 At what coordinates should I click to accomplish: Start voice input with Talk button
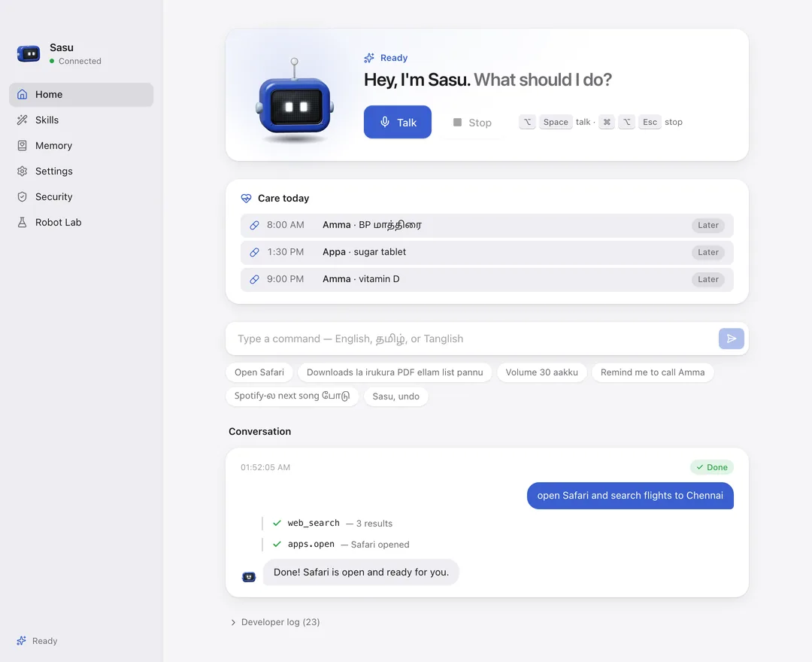[398, 123]
